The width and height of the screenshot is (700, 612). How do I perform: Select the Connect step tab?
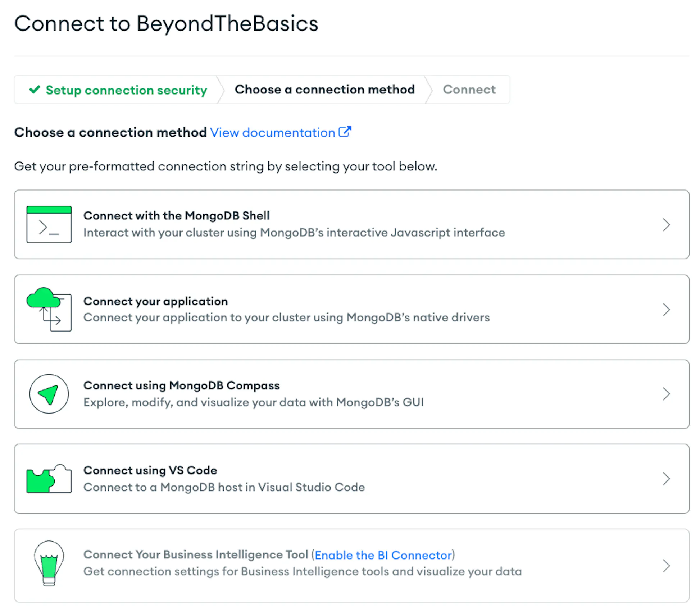tap(469, 90)
